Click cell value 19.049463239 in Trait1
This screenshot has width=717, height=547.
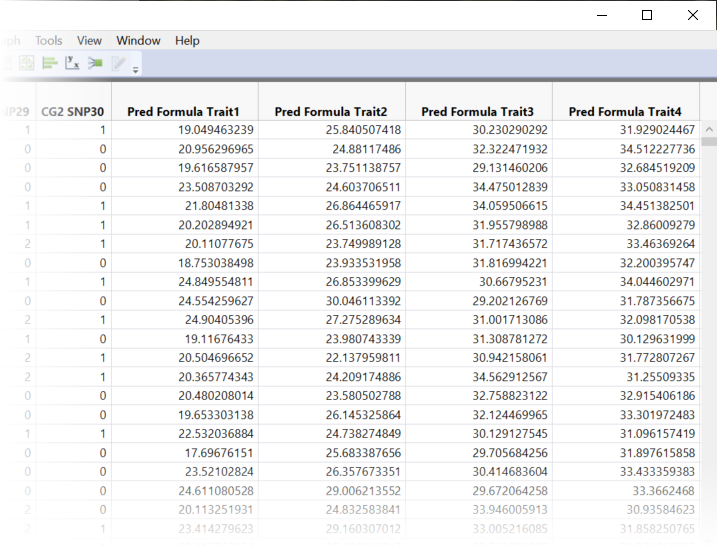[x=216, y=130]
